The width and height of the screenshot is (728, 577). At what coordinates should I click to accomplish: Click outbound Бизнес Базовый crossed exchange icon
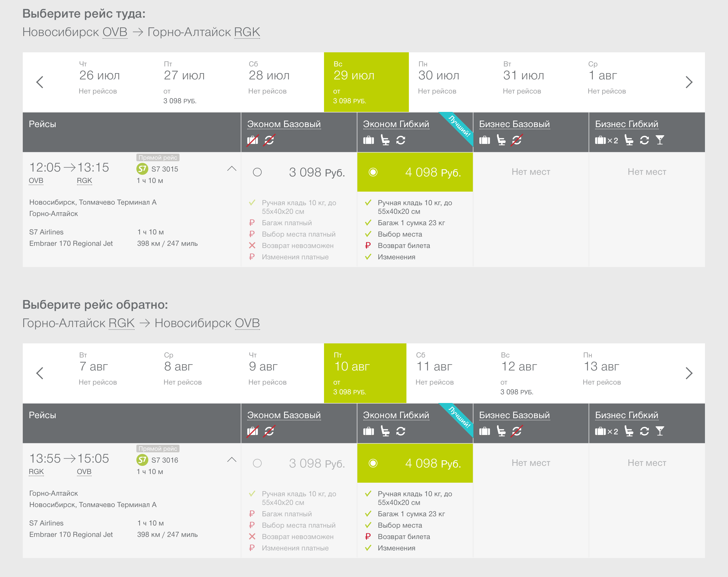tap(517, 140)
